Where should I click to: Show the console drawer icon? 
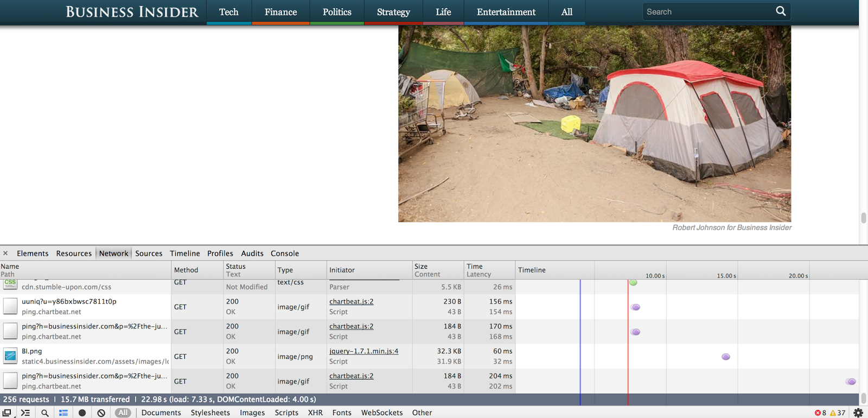click(x=25, y=413)
